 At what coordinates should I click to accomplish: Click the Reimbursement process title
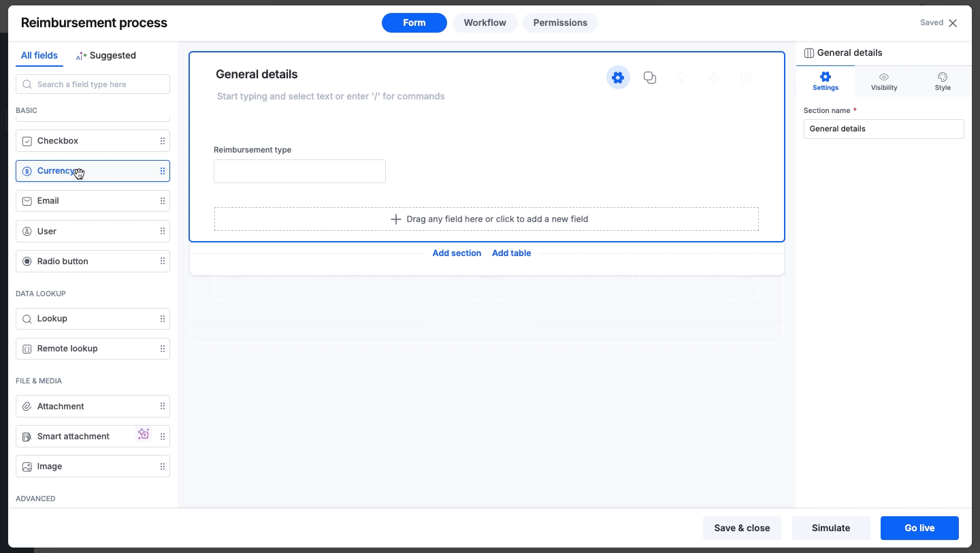click(x=94, y=22)
